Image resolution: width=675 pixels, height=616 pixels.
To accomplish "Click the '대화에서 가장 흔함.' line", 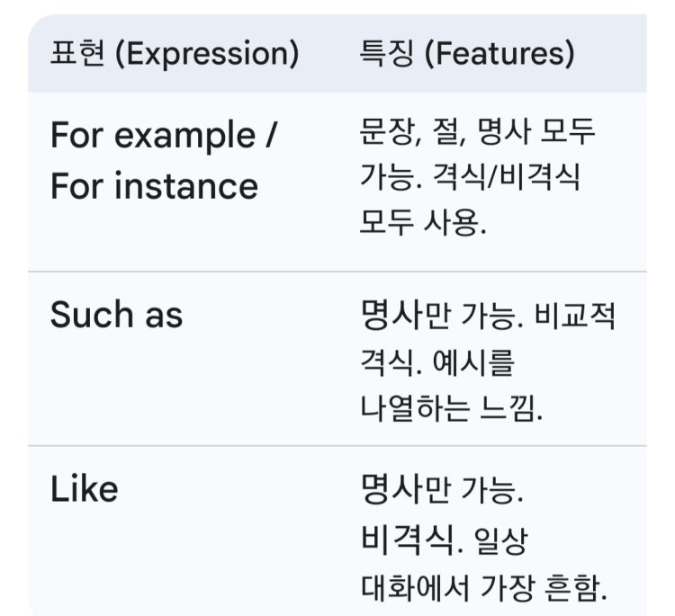I will click(484, 587).
